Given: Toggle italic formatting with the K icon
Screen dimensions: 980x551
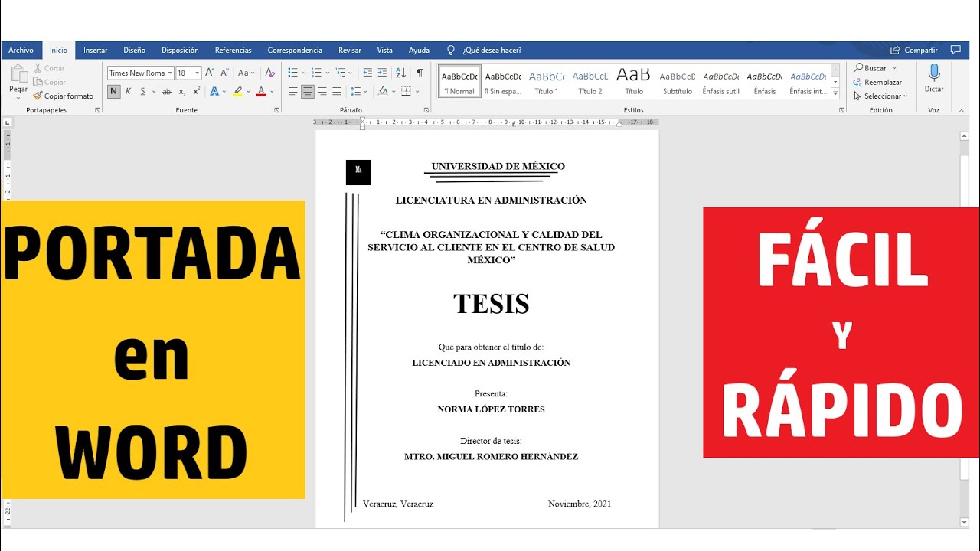Looking at the screenshot, I should pos(128,90).
